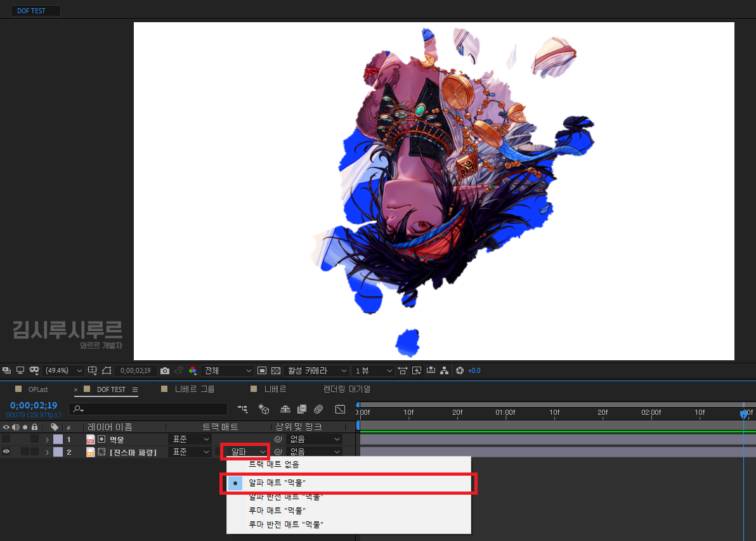The height and width of the screenshot is (541, 756).
Task: Select 트랙 매트 없음 menu option
Action: pyautogui.click(x=349, y=464)
